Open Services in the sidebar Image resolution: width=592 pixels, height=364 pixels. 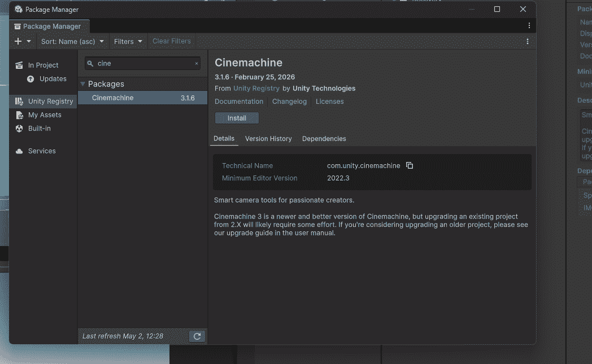tap(43, 151)
